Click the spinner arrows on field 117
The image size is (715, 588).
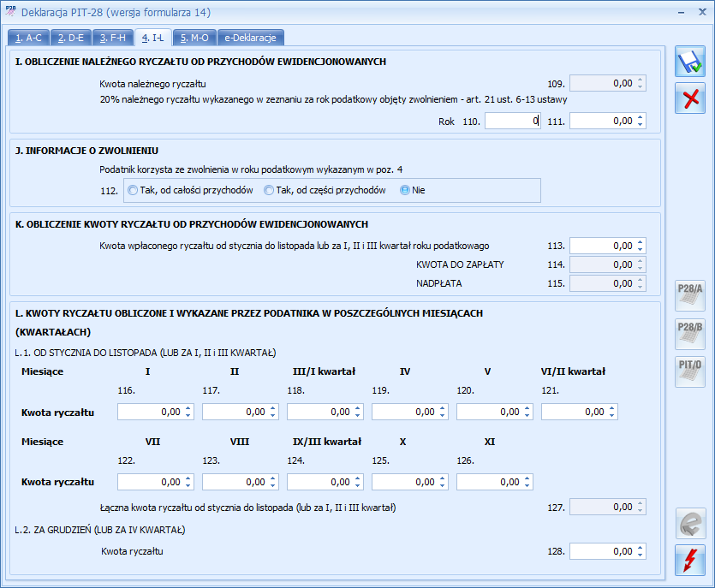click(273, 412)
